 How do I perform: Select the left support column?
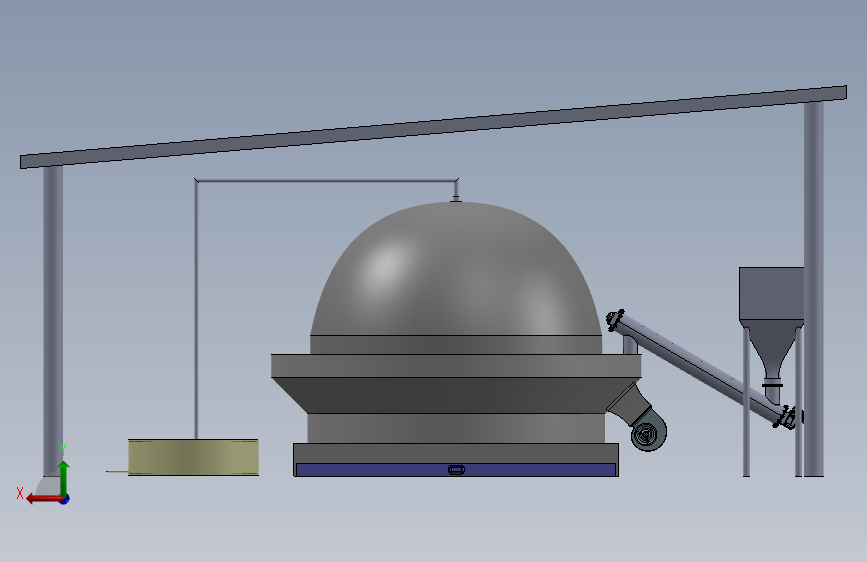[x=53, y=321]
